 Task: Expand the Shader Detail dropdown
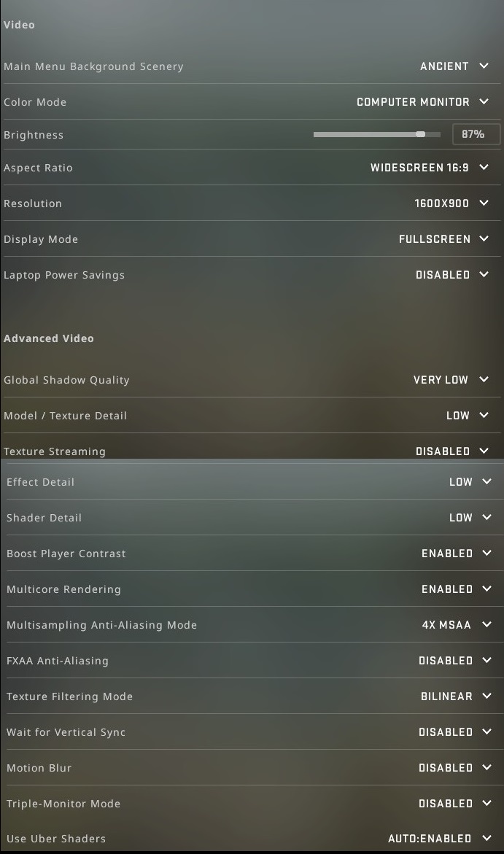(x=470, y=518)
